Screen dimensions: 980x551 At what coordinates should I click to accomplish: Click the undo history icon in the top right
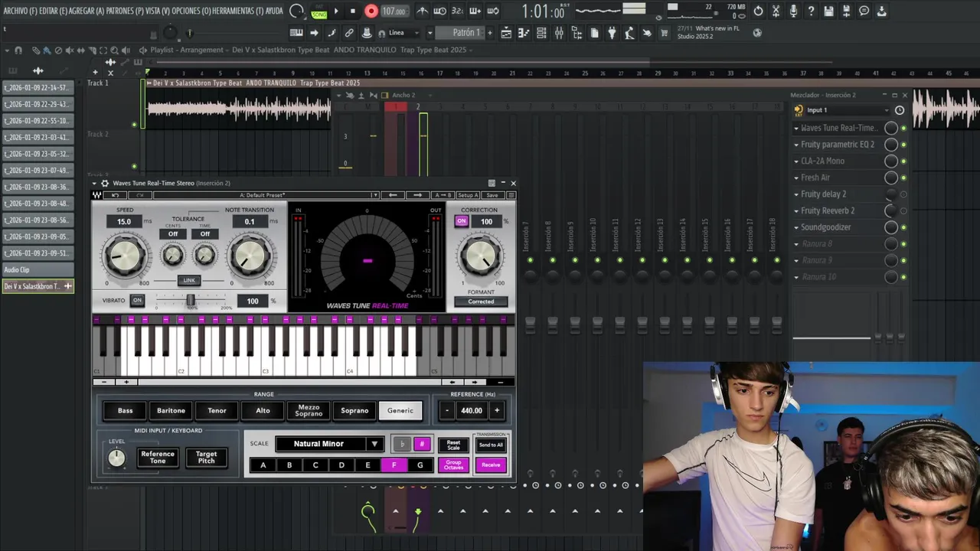click(758, 11)
